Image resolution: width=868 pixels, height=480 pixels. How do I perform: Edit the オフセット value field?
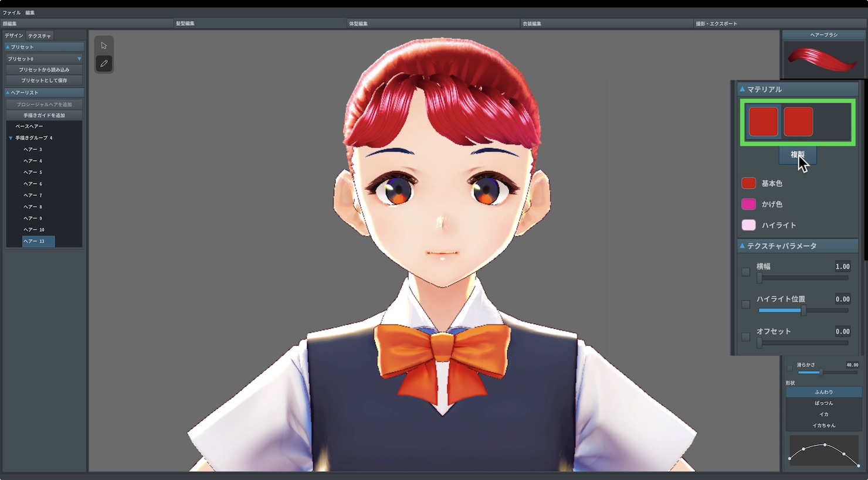pos(842,331)
